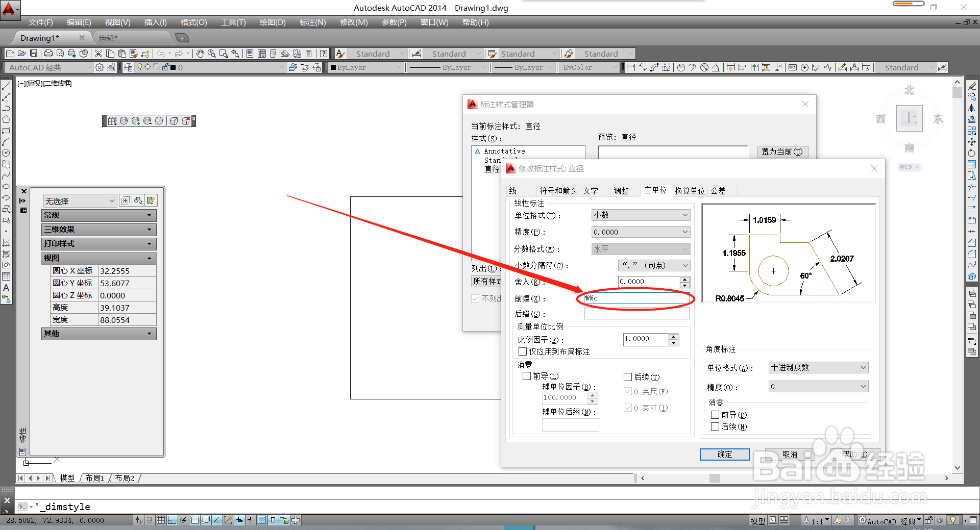Click the Erase tool in modify toolbar

click(x=972, y=86)
